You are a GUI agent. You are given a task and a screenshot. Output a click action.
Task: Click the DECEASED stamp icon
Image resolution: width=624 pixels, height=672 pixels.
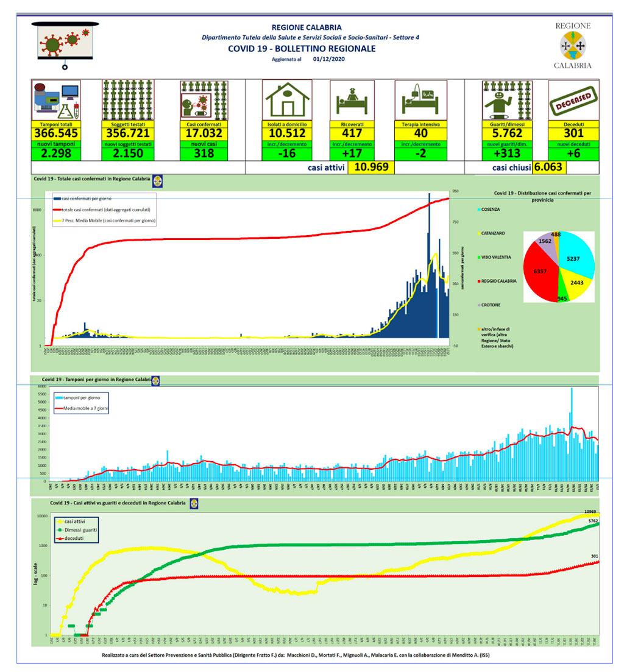573,101
